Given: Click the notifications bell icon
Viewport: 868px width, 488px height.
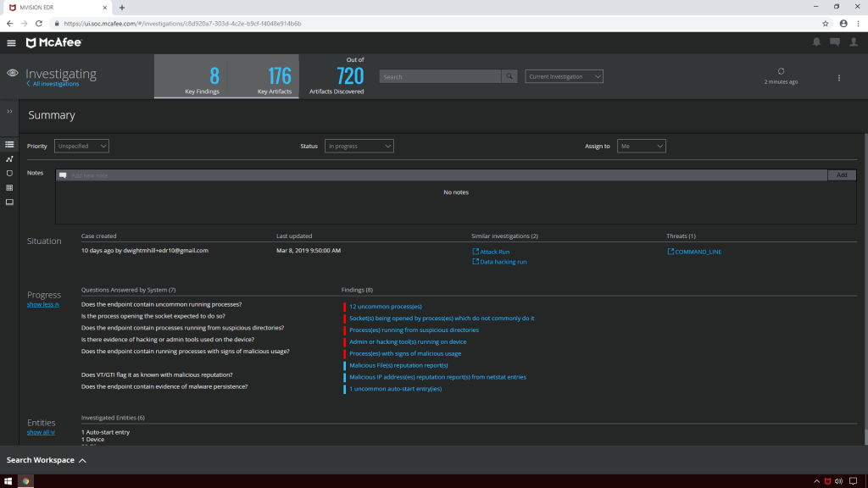Looking at the screenshot, I should [x=816, y=42].
